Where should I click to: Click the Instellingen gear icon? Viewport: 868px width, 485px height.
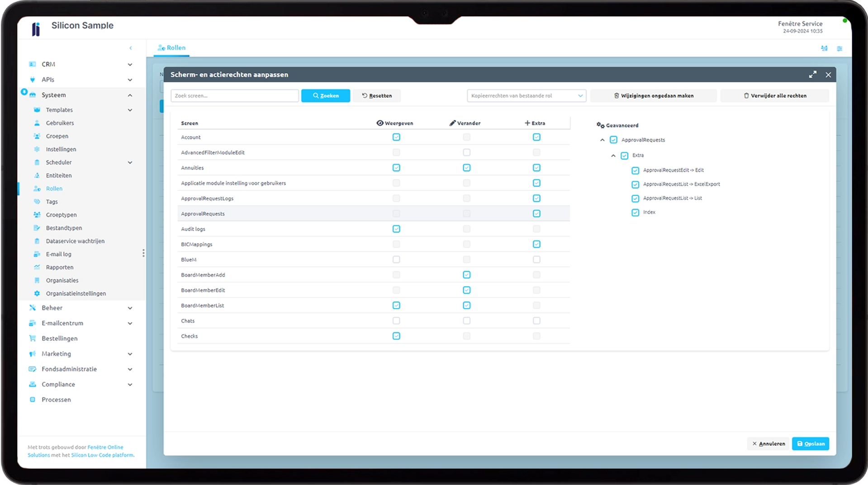(37, 149)
